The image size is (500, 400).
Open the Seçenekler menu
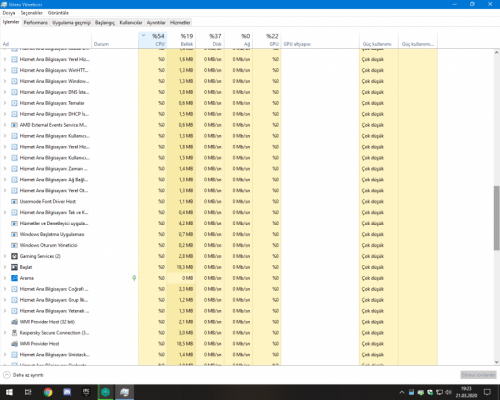point(32,13)
